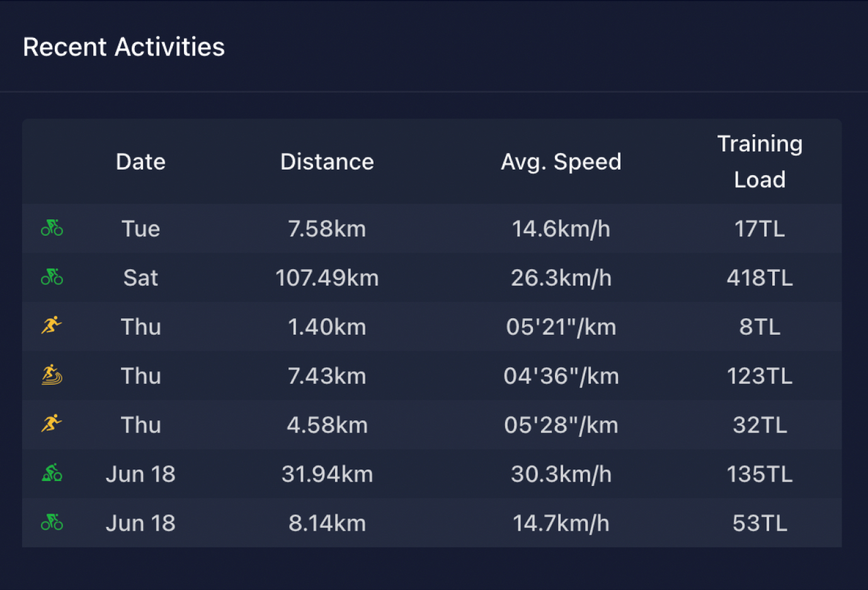Image resolution: width=868 pixels, height=590 pixels.
Task: Select the 53TL training load value
Action: [x=760, y=523]
